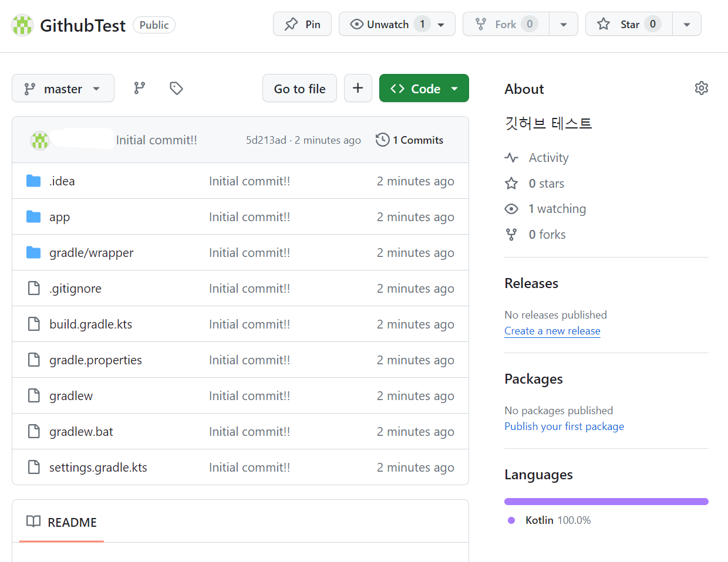Open the gradlew file
The width and height of the screenshot is (728, 562).
click(x=71, y=396)
